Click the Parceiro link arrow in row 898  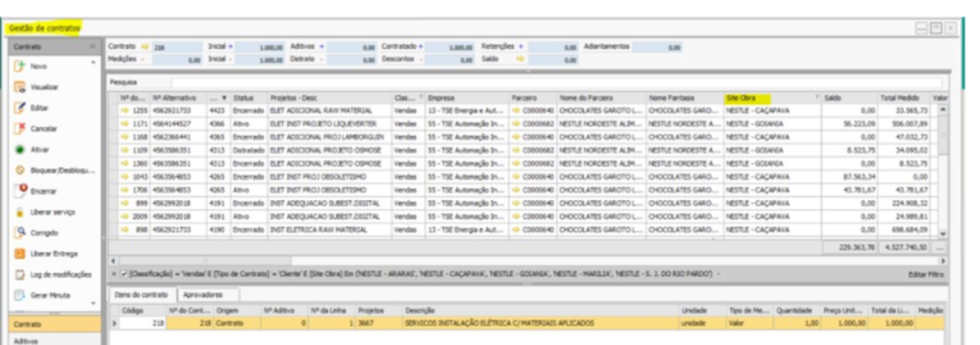click(516, 229)
